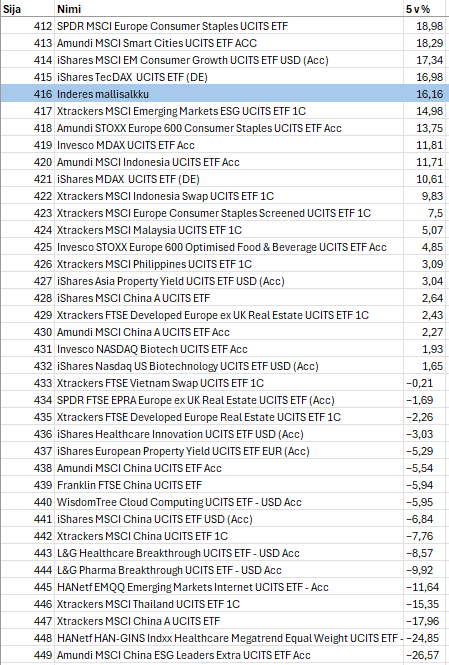
Task: Select SPDR FTSE EPRA Europe ex UK Real Estate cell
Action: (229, 400)
